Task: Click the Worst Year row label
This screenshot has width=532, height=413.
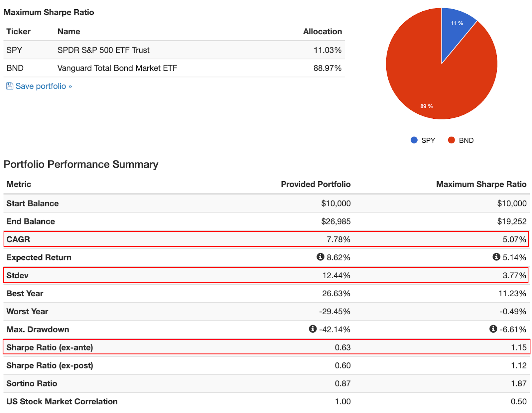Action: 27,311
